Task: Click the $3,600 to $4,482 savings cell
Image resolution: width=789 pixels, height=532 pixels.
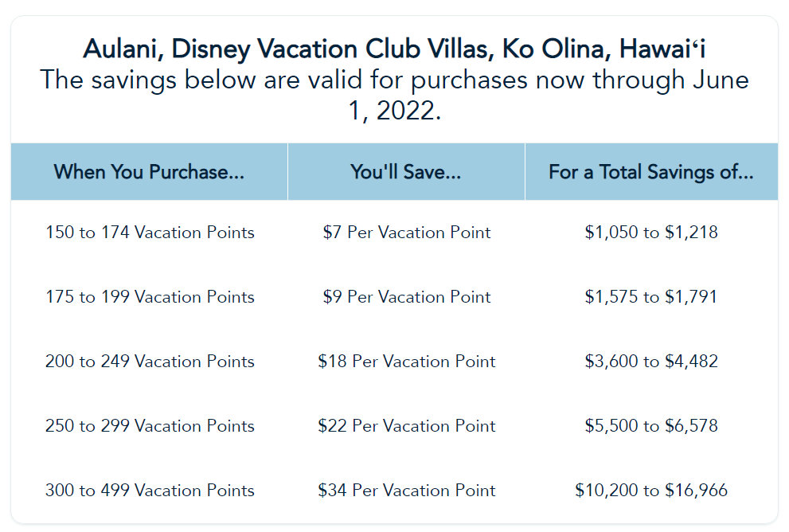Action: coord(650,362)
